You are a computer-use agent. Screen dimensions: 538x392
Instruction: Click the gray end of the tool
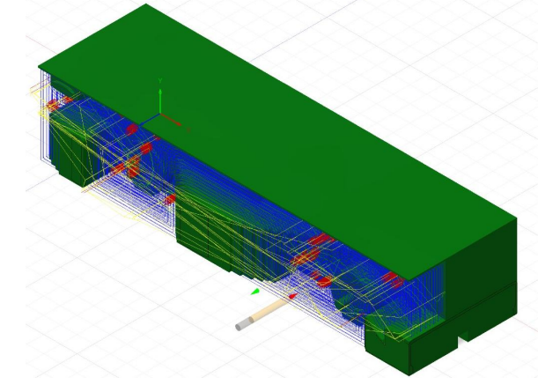pyautogui.click(x=244, y=324)
